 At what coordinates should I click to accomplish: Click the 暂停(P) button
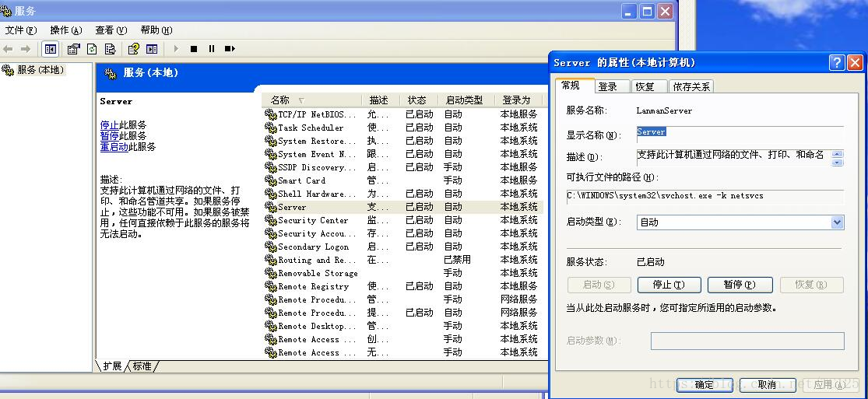tap(740, 285)
